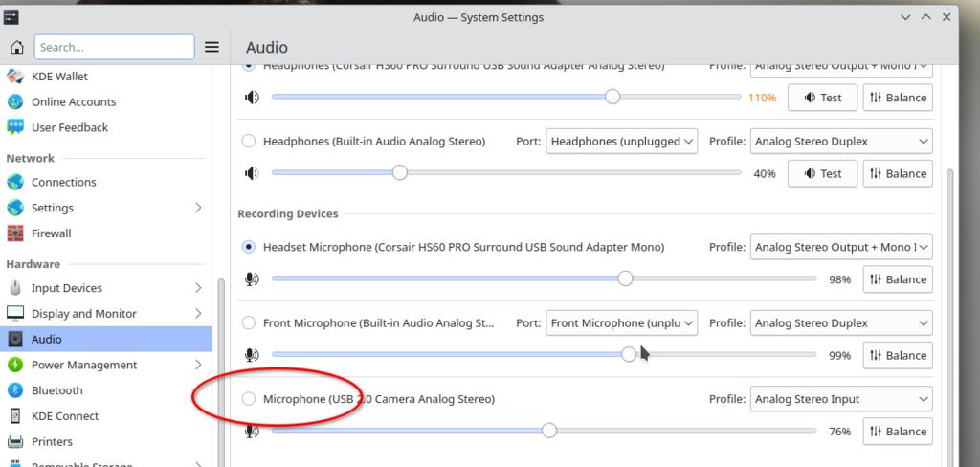Viewport: 980px width, 467px height.
Task: Mute the Corsair headphones via speaker icon
Action: pyautogui.click(x=252, y=98)
